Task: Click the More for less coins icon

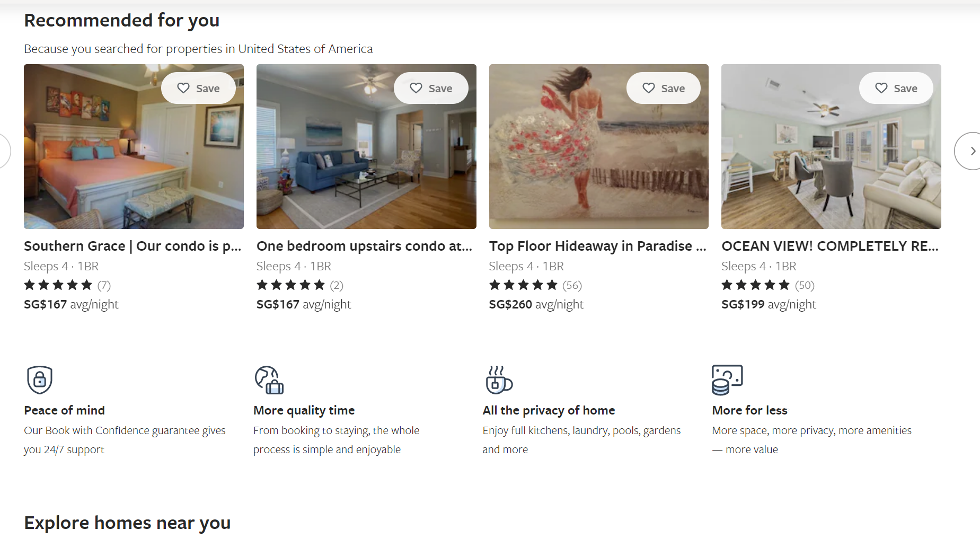Action: click(x=727, y=380)
